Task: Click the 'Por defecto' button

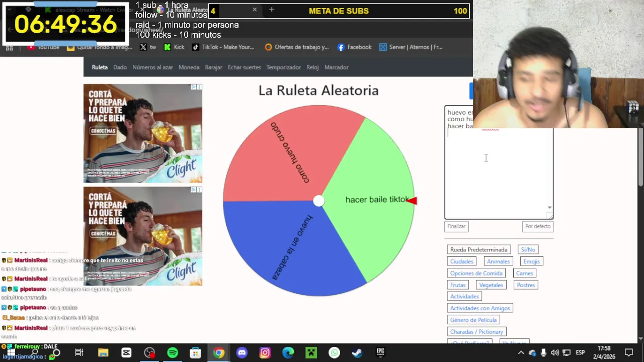Action: [x=538, y=226]
